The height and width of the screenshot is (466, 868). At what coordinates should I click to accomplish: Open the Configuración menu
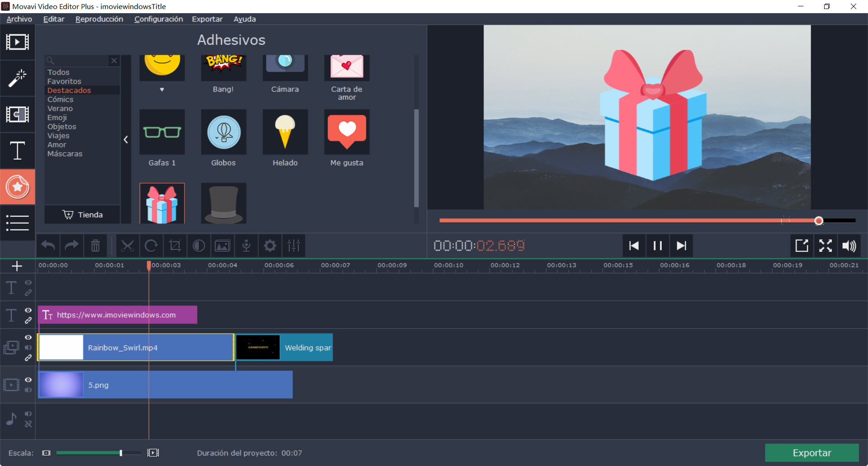(x=158, y=19)
